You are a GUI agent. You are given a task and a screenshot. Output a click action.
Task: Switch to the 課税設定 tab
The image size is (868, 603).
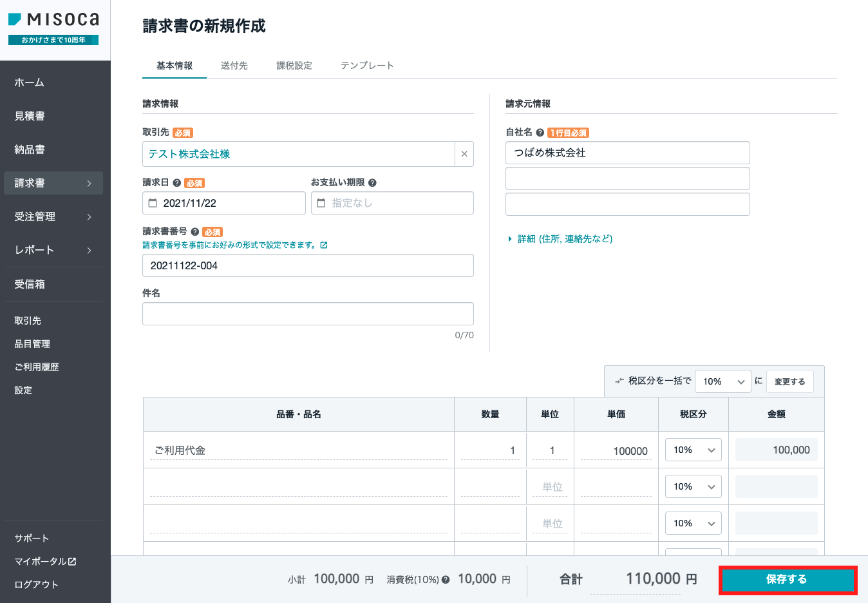pos(294,66)
